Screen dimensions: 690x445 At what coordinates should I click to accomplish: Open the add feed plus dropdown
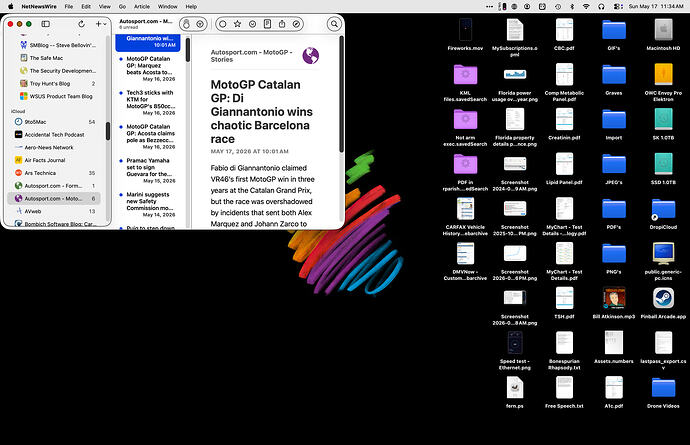coord(101,24)
